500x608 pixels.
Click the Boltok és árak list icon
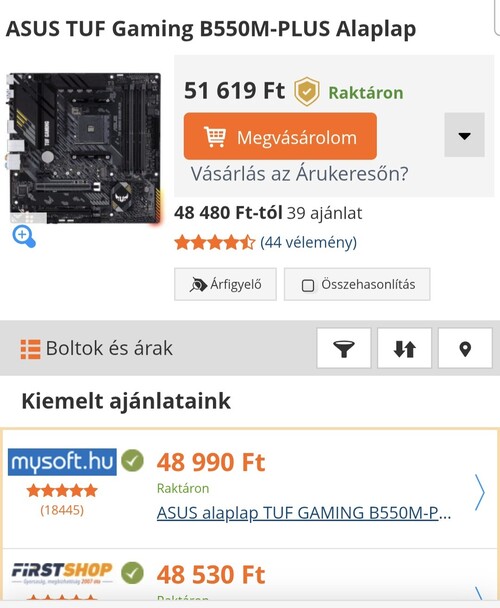pyautogui.click(x=30, y=349)
